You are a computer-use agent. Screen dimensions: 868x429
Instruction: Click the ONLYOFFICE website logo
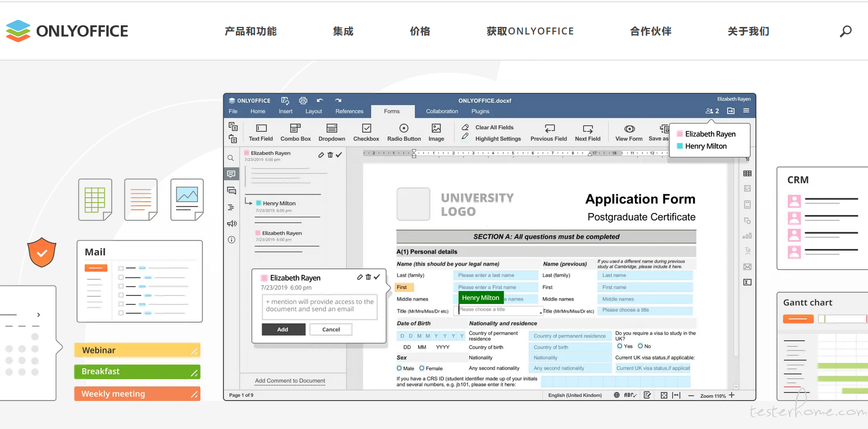[67, 31]
